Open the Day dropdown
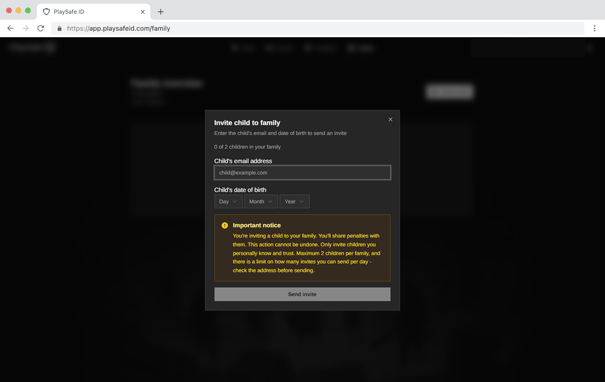This screenshot has height=382, width=605. [x=228, y=201]
